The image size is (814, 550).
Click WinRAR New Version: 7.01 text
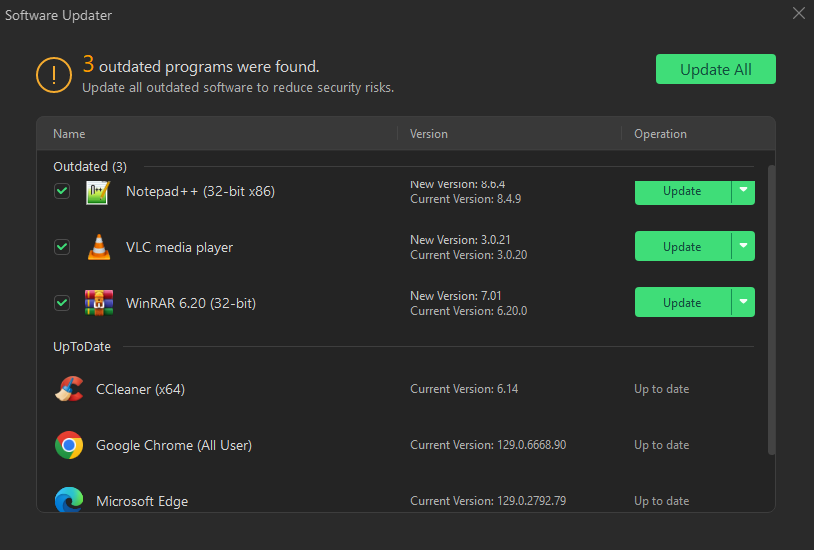pos(456,296)
